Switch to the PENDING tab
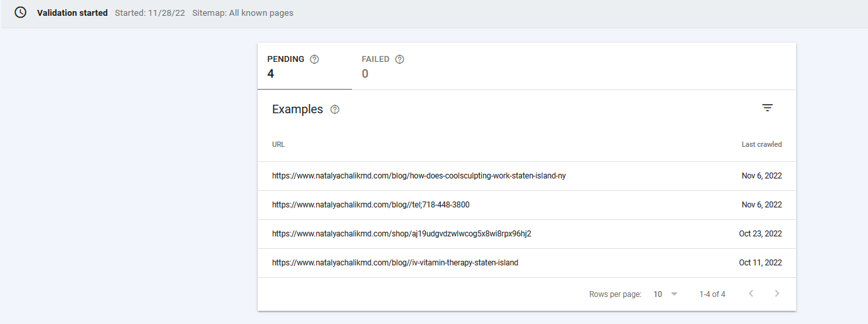This screenshot has height=324, width=868. 304,67
